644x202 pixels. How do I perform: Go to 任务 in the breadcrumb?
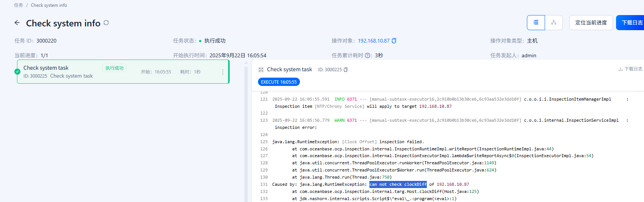(19, 5)
